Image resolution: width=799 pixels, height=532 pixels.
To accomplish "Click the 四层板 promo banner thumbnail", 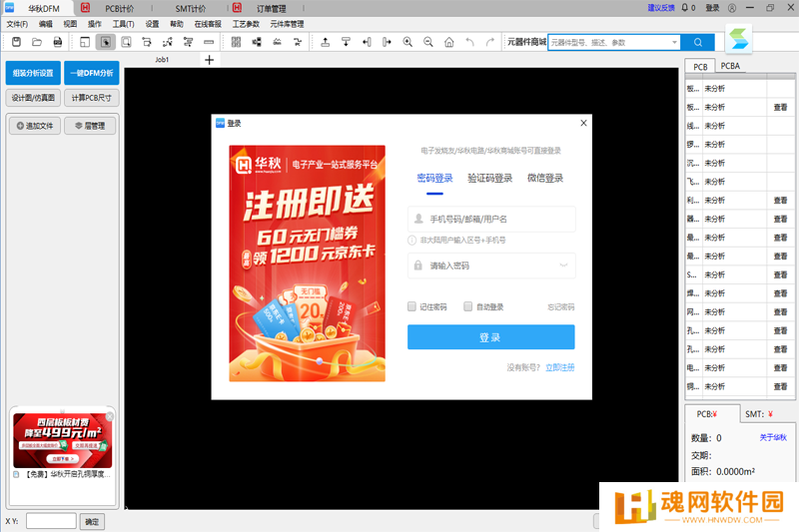I will pos(63,440).
